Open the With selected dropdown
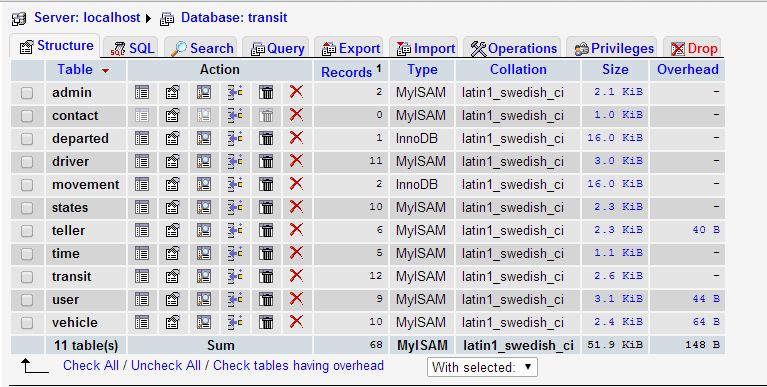The image size is (767, 387). tap(482, 367)
